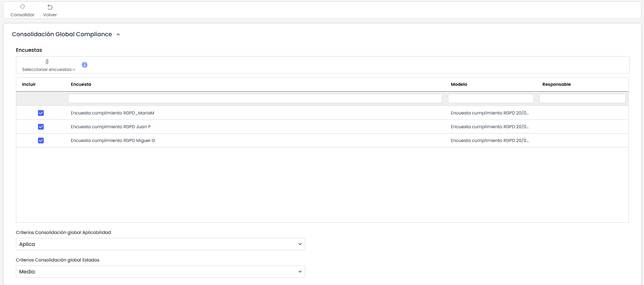Click the Incluir column header
Viewport: 644px width, 285px height.
pos(29,84)
